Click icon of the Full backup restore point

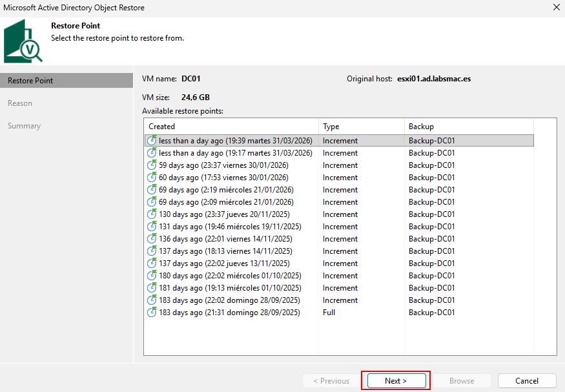(152, 313)
